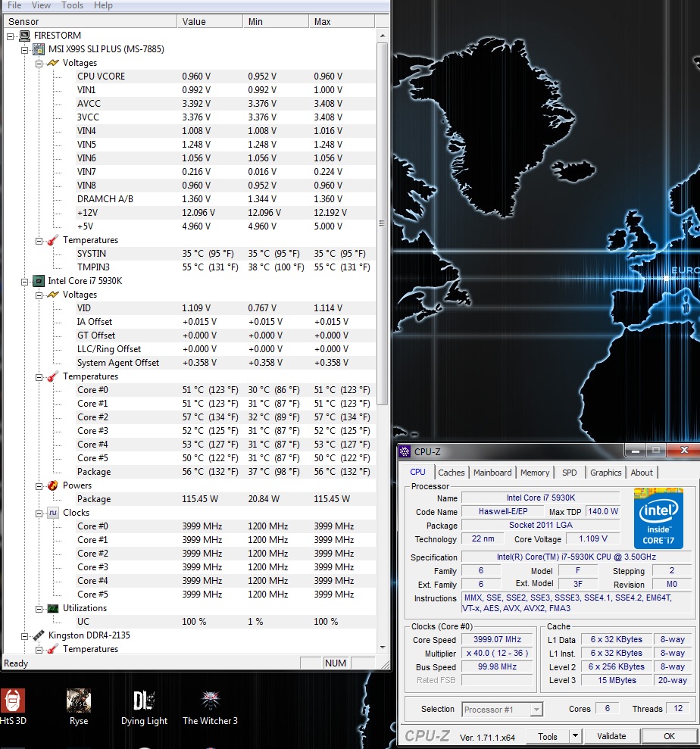
Task: Collapse the MSI X99S SLI PLUS node
Action: (24, 50)
